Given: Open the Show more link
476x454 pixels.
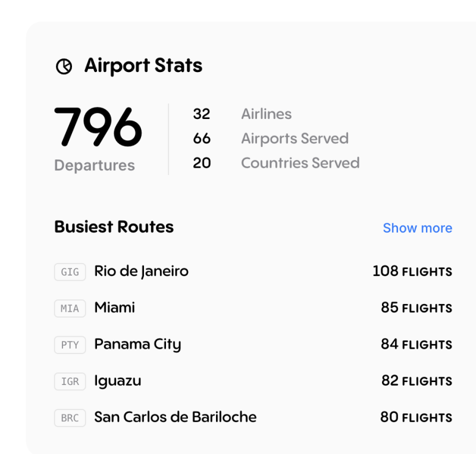Looking at the screenshot, I should tap(417, 228).
